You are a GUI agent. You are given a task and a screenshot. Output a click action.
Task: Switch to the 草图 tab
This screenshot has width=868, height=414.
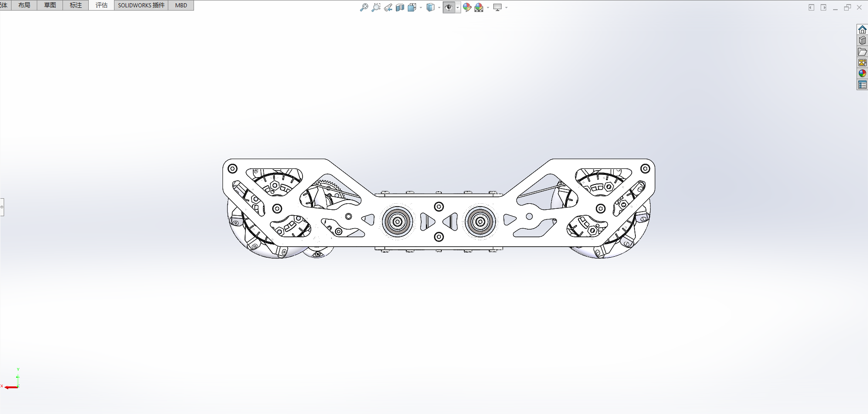[x=50, y=5]
